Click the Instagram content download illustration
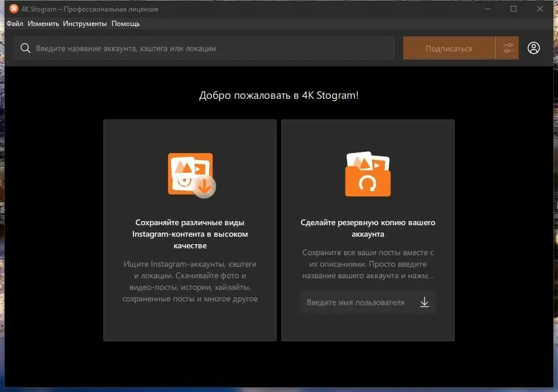Screen dimensions: 558x392 (x=192, y=175)
